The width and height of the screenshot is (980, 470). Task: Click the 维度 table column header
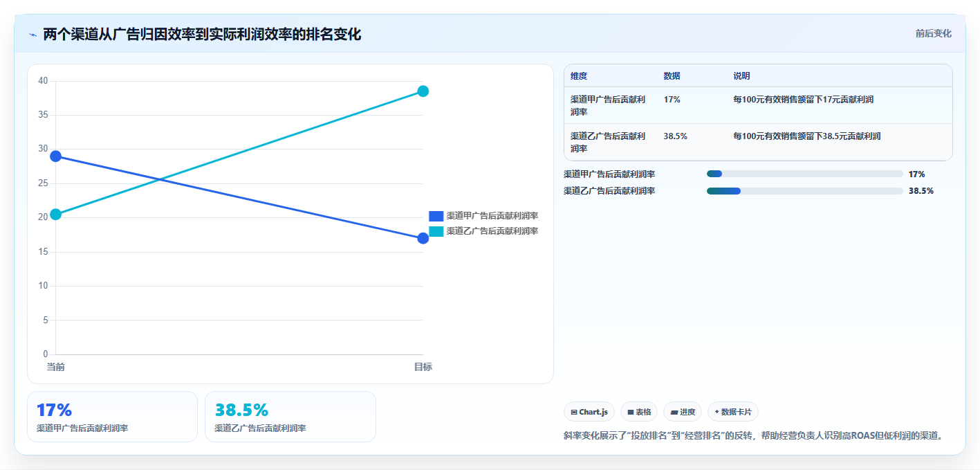pos(579,76)
